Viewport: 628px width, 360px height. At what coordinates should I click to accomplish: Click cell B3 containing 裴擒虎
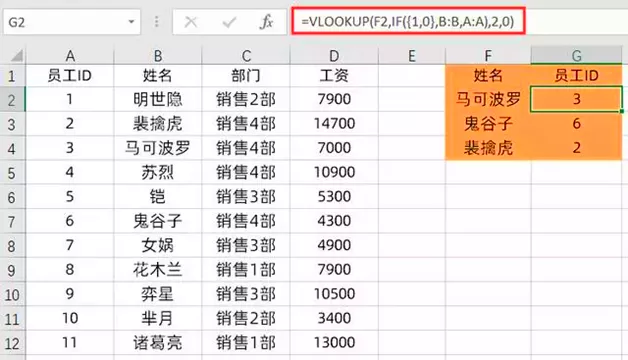point(158,124)
